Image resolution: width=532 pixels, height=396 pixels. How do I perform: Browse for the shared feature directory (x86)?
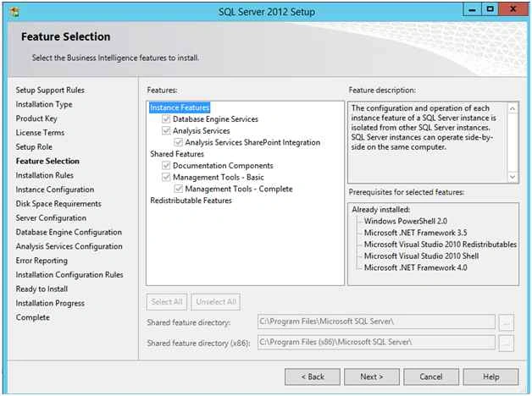[x=507, y=344]
